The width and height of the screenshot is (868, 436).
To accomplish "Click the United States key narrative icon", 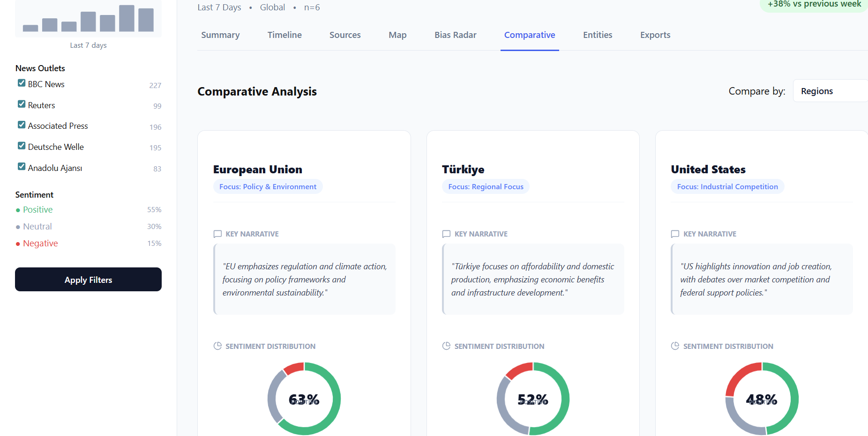I will click(675, 234).
